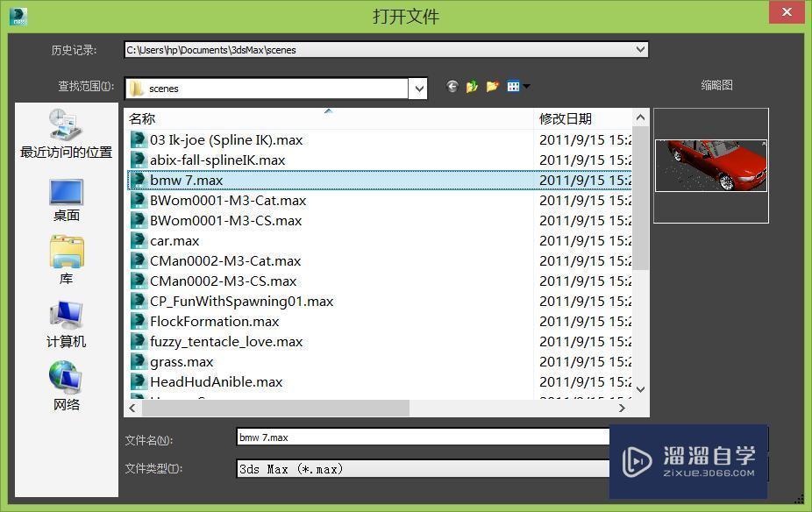This screenshot has height=512, width=812.
Task: Open the file type combo box
Action: (423, 469)
